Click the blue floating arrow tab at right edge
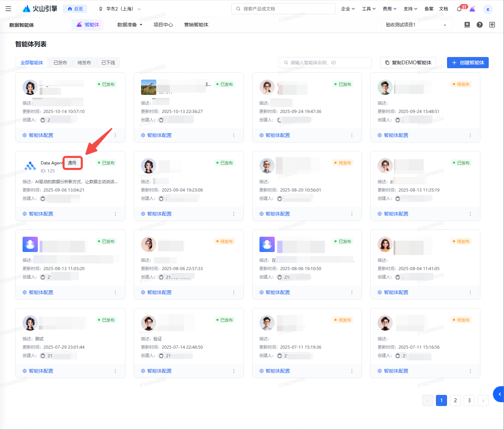Image resolution: width=504 pixels, height=430 pixels. (x=499, y=394)
